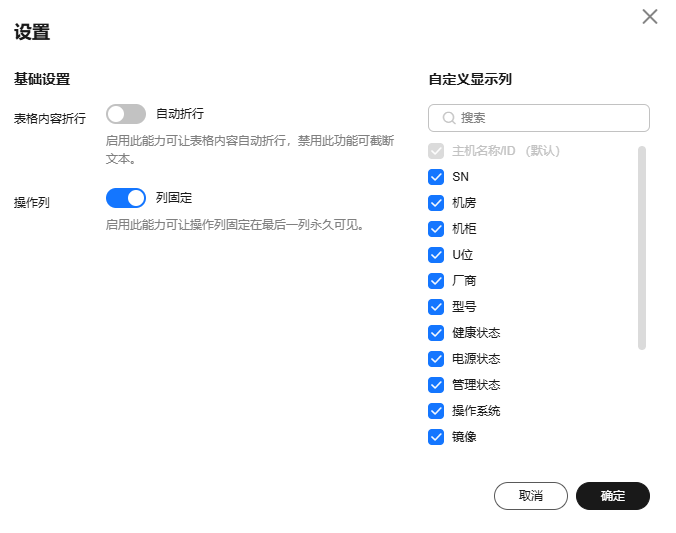Screen dimensions: 676x533
Task: Click the search magnifier icon
Action: [449, 118]
